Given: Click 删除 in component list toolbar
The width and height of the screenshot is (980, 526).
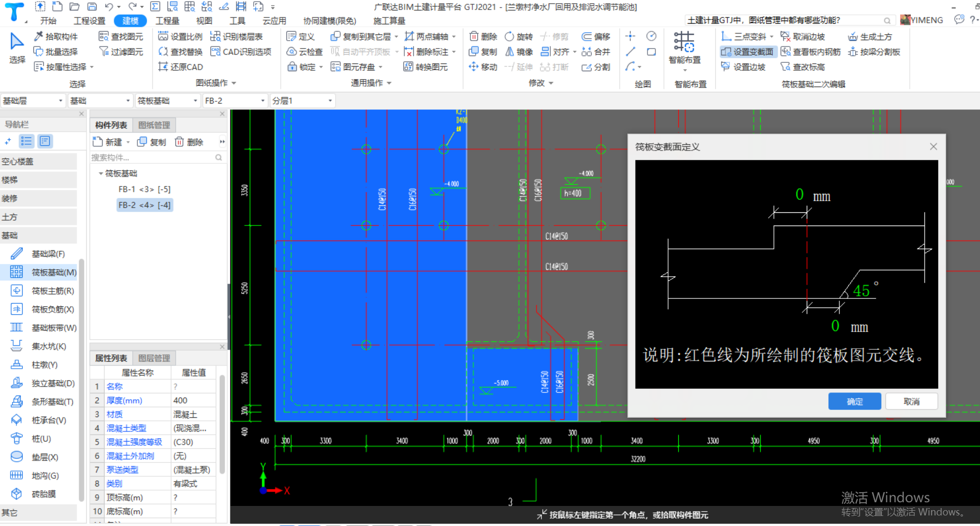Looking at the screenshot, I should [189, 142].
